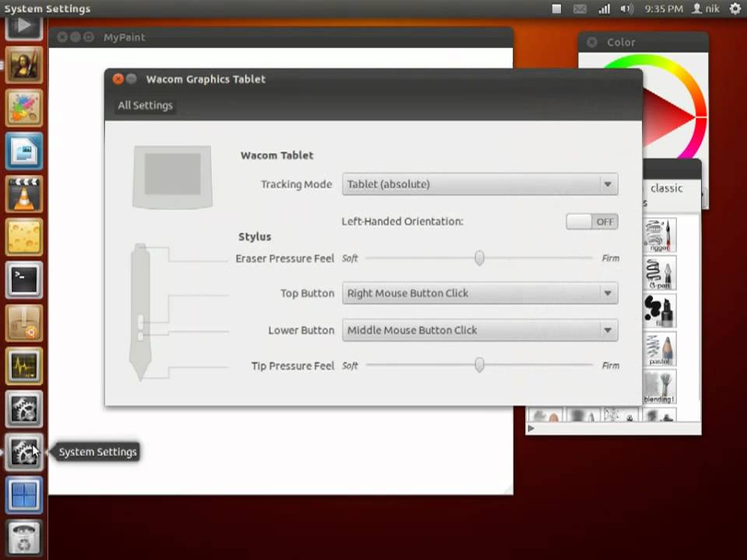The height and width of the screenshot is (560, 747).
Task: Click the square indicator in the top panel
Action: tap(556, 9)
